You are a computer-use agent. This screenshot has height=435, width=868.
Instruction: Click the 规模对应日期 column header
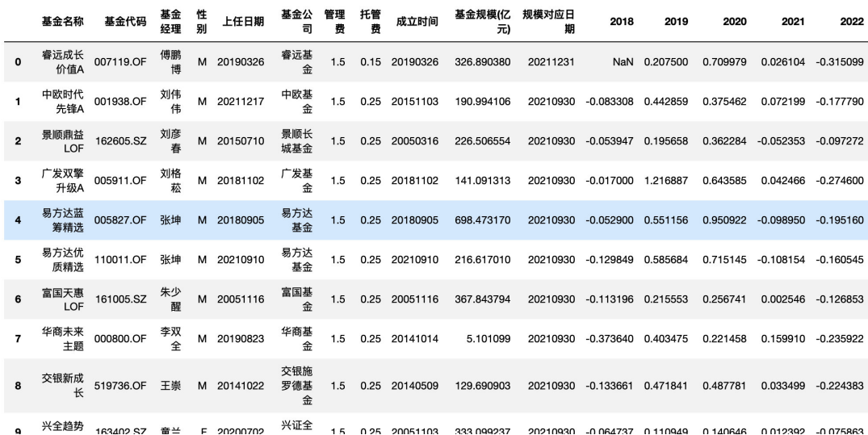(x=548, y=22)
